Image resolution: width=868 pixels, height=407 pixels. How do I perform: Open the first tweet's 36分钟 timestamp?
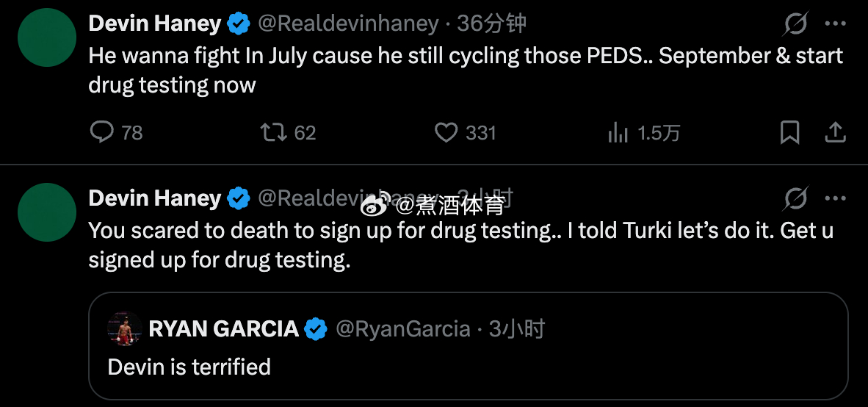point(491,24)
